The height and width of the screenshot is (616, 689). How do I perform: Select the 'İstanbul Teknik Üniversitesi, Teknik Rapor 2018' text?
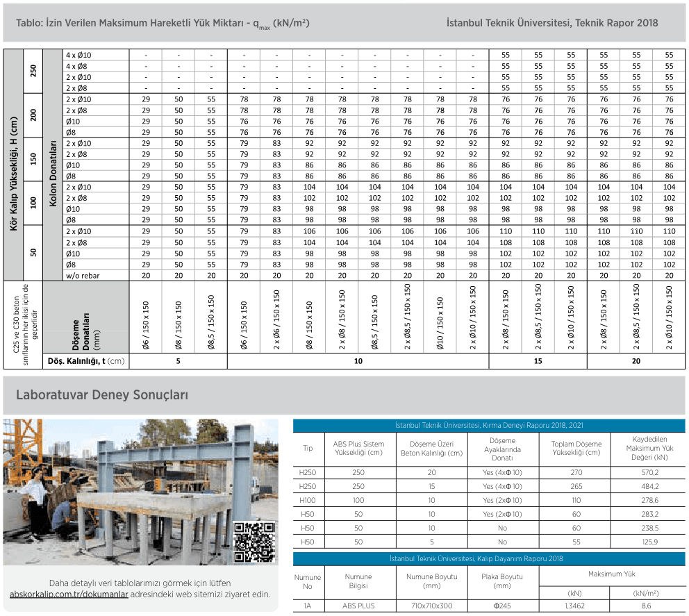552,23
